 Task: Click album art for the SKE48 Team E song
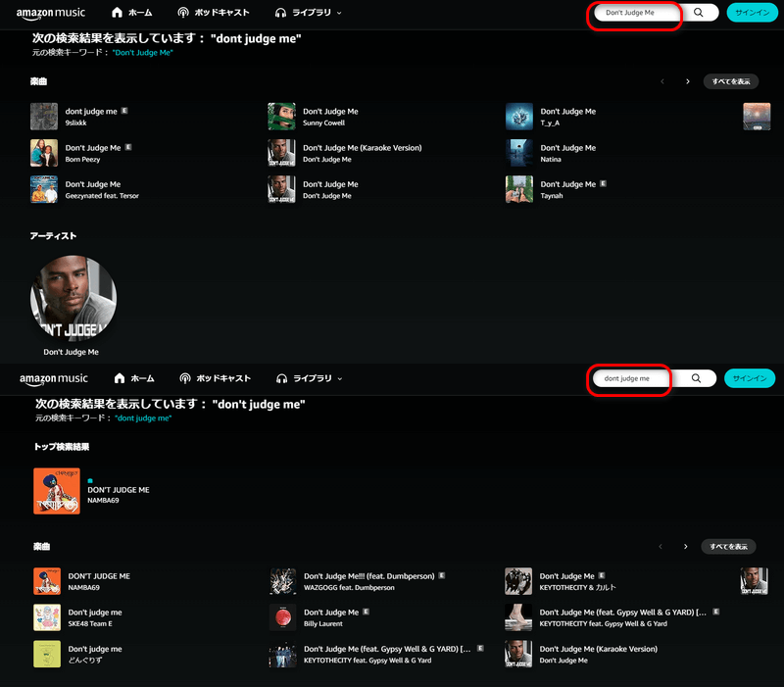click(47, 617)
